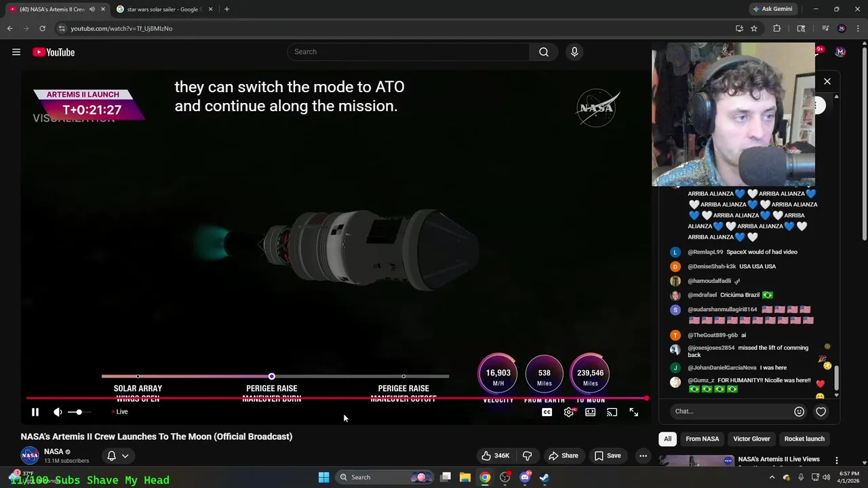
Task: Click the youtube.com address bar URL
Action: click(121, 28)
